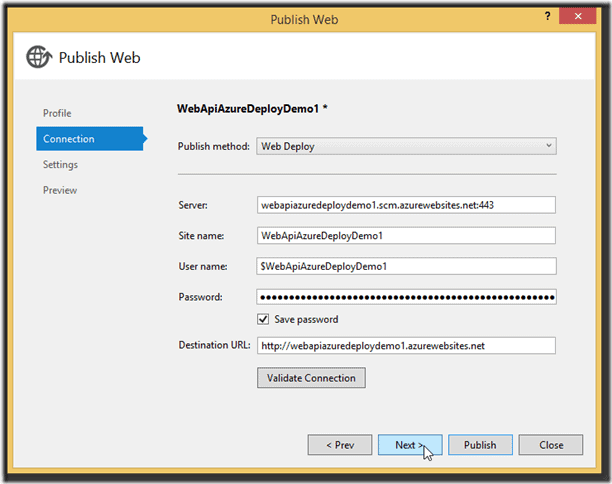Click the Publish button
The width and height of the screenshot is (612, 484).
tap(480, 445)
